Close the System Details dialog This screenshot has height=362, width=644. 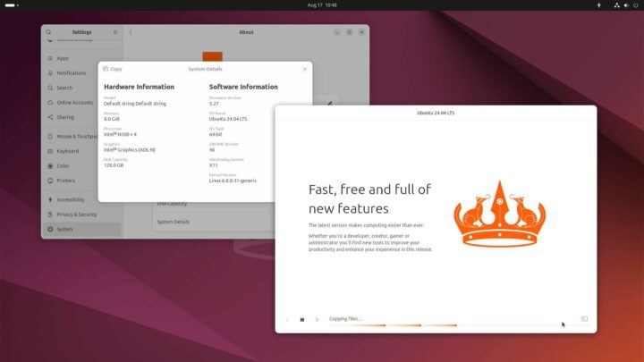point(305,69)
